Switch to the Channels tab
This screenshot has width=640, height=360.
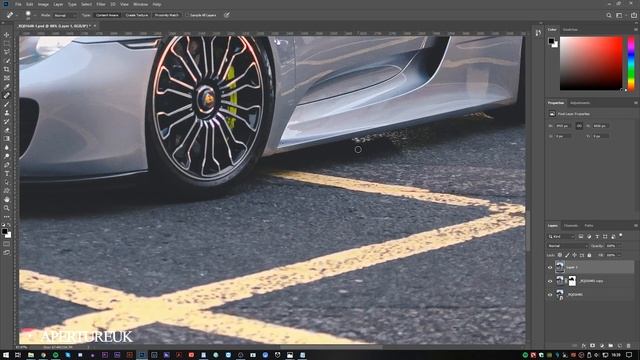coord(571,225)
